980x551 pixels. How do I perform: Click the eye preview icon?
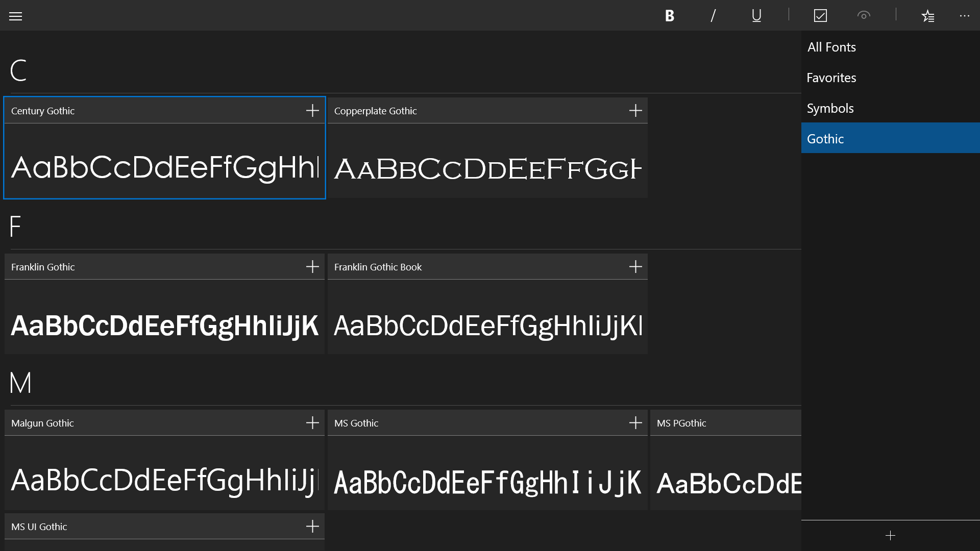click(x=864, y=16)
